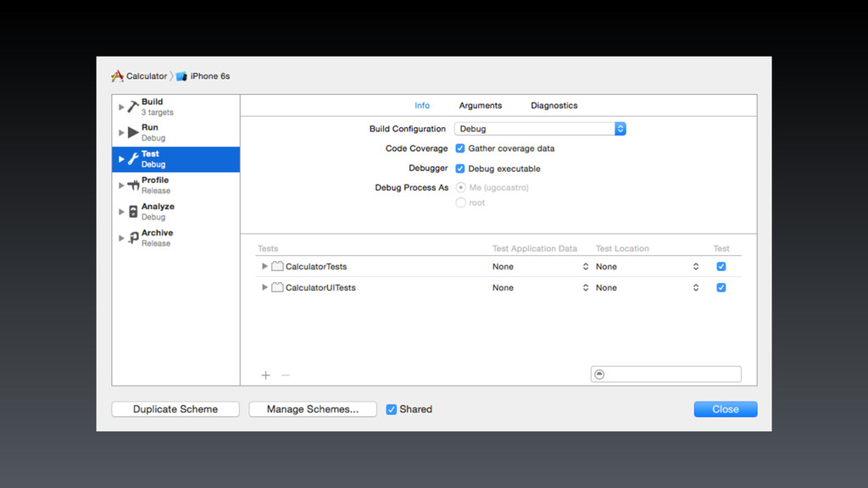Expand the Profile action disclosure triangle

click(121, 186)
